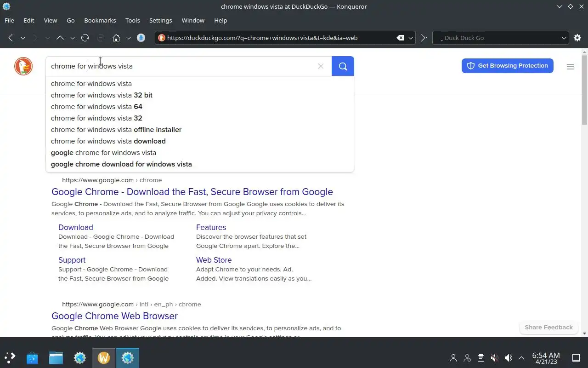Open the Bookmarks menu

(100, 20)
